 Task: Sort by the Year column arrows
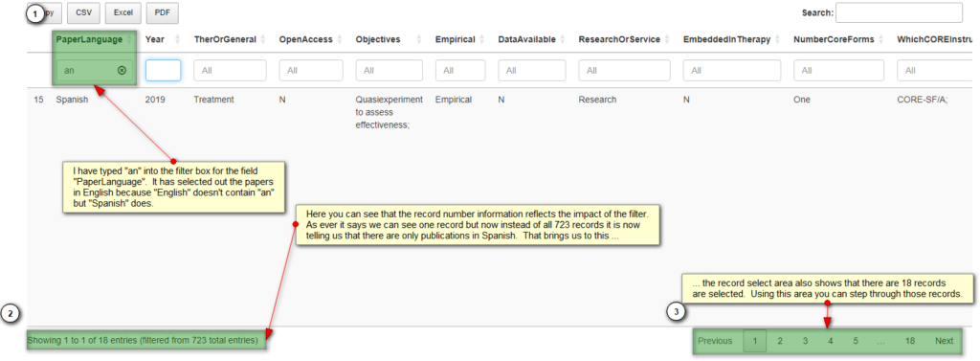(x=177, y=39)
